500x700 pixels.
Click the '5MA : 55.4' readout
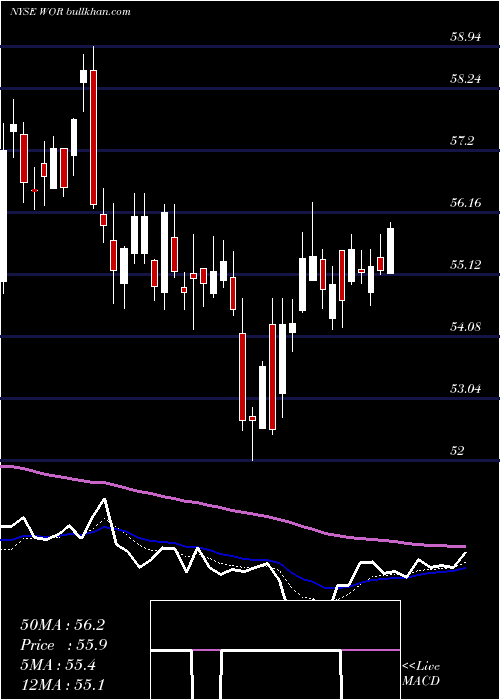coord(58,665)
